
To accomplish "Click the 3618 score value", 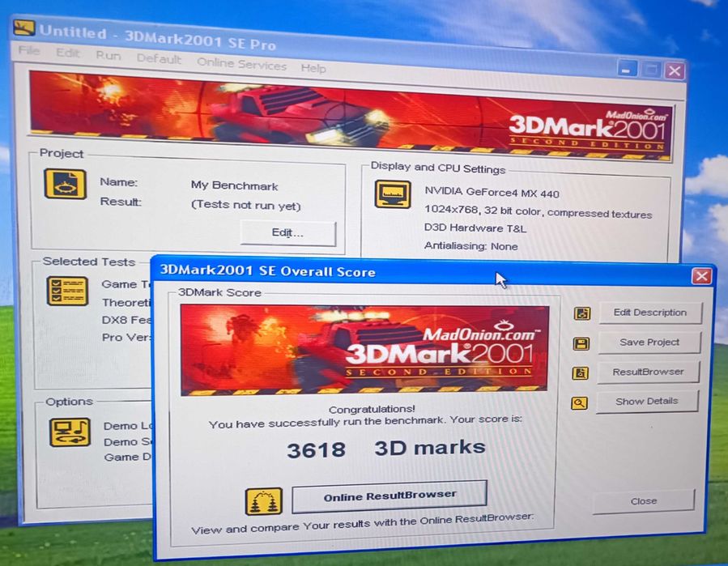I will point(316,450).
